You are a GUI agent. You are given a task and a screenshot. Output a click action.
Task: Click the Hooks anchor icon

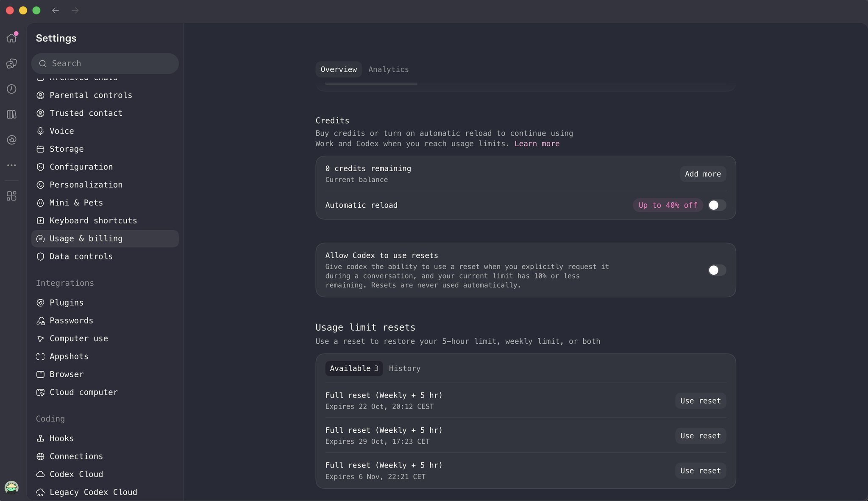click(x=40, y=438)
